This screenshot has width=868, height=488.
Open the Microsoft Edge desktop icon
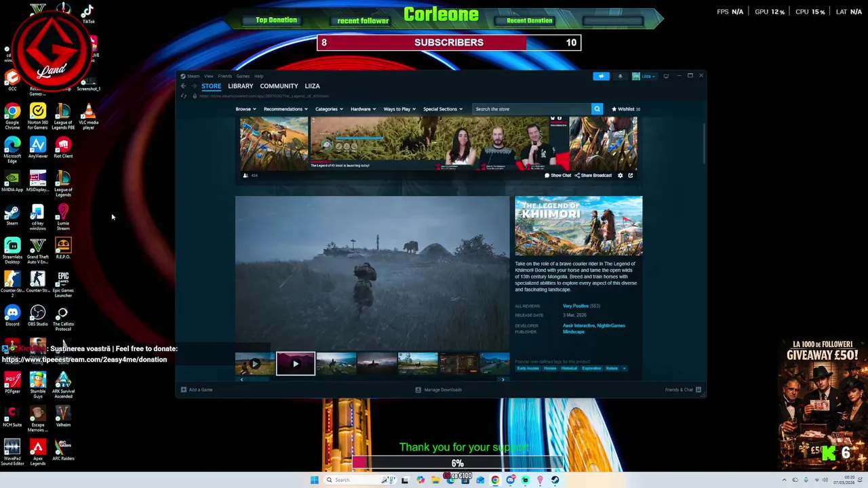coord(12,149)
